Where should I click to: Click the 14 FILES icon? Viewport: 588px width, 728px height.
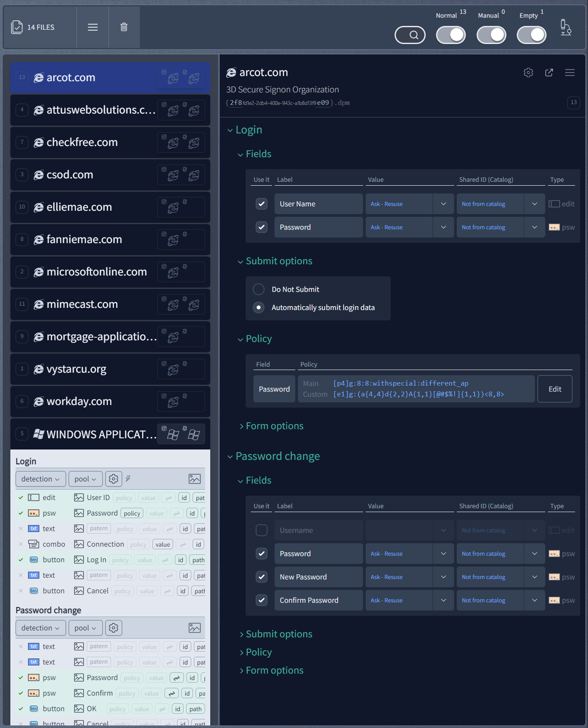pos(17,27)
